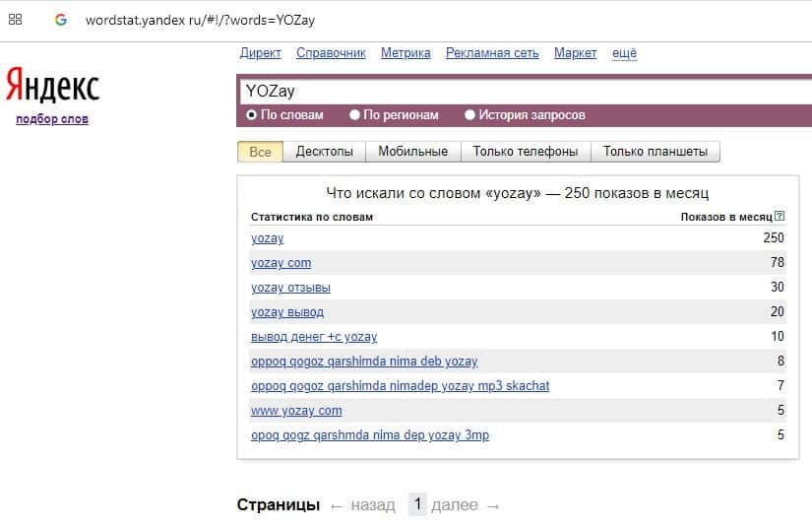
Task: Open the Справочник link
Action: click(331, 53)
